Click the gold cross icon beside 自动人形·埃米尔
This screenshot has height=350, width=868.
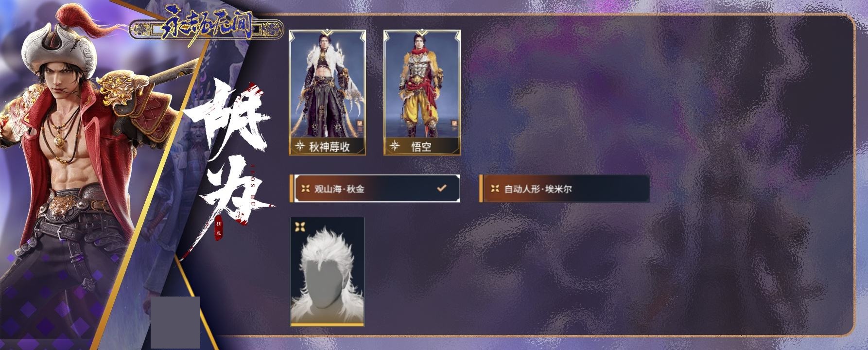(x=495, y=189)
